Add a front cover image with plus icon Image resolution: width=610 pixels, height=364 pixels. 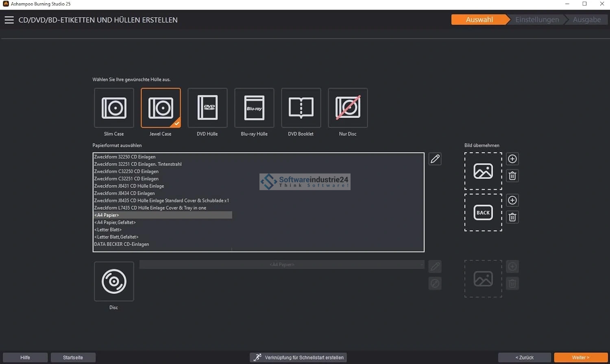(x=512, y=159)
